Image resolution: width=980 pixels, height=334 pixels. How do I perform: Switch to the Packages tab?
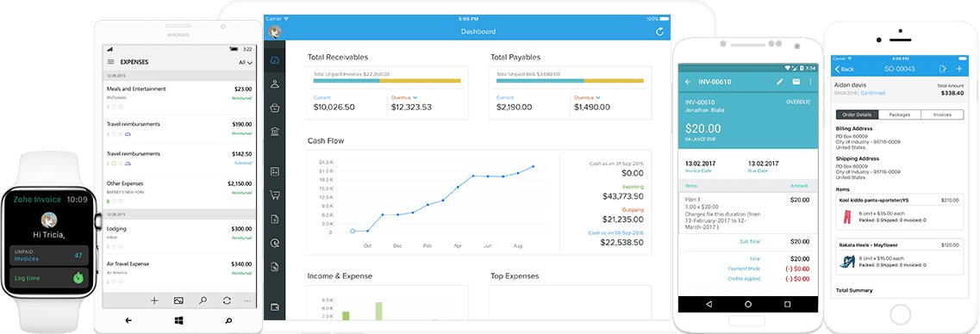[x=899, y=114]
